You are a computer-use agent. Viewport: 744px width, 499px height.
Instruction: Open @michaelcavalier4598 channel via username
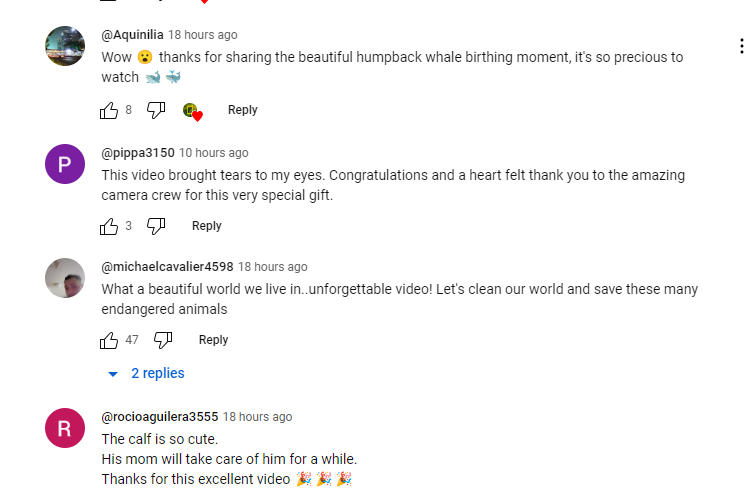(167, 267)
